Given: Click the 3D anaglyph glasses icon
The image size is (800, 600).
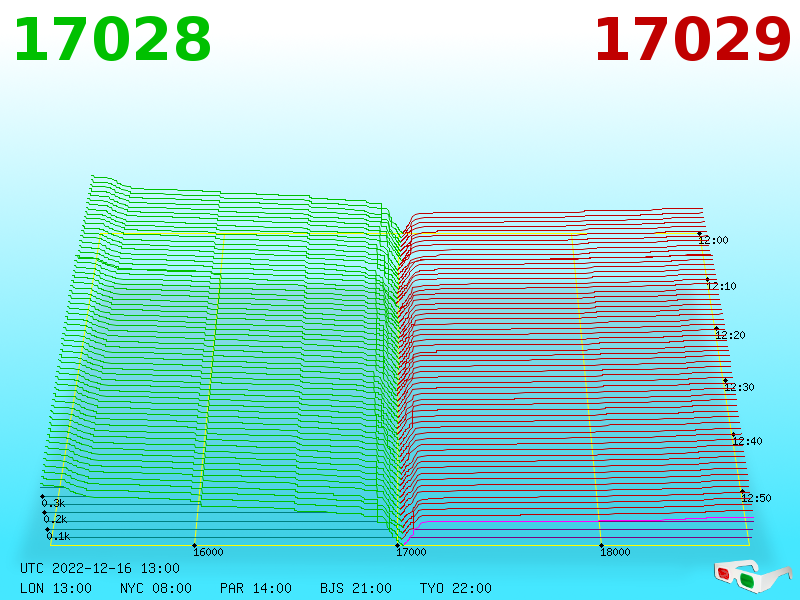Looking at the screenshot, I should [x=754, y=577].
